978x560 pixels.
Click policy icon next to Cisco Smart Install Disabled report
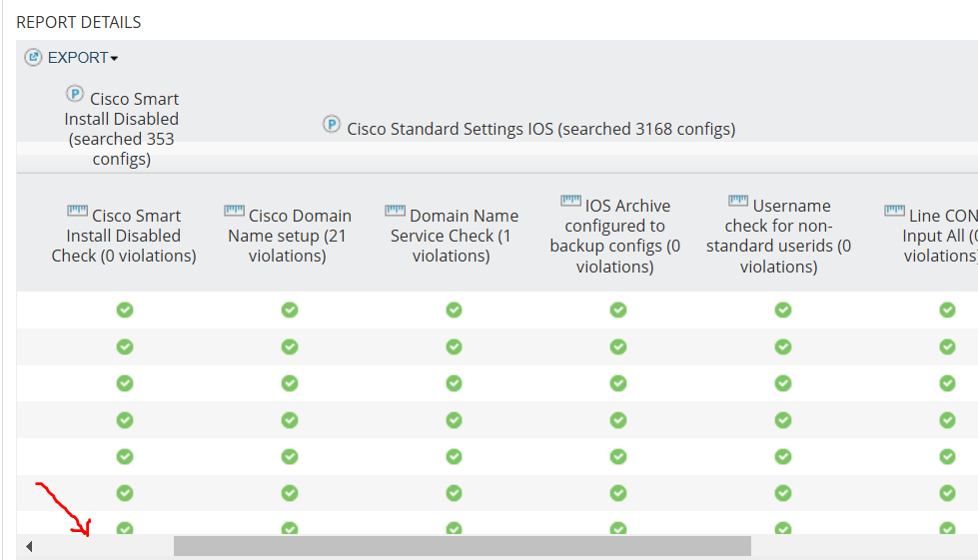pos(75,94)
